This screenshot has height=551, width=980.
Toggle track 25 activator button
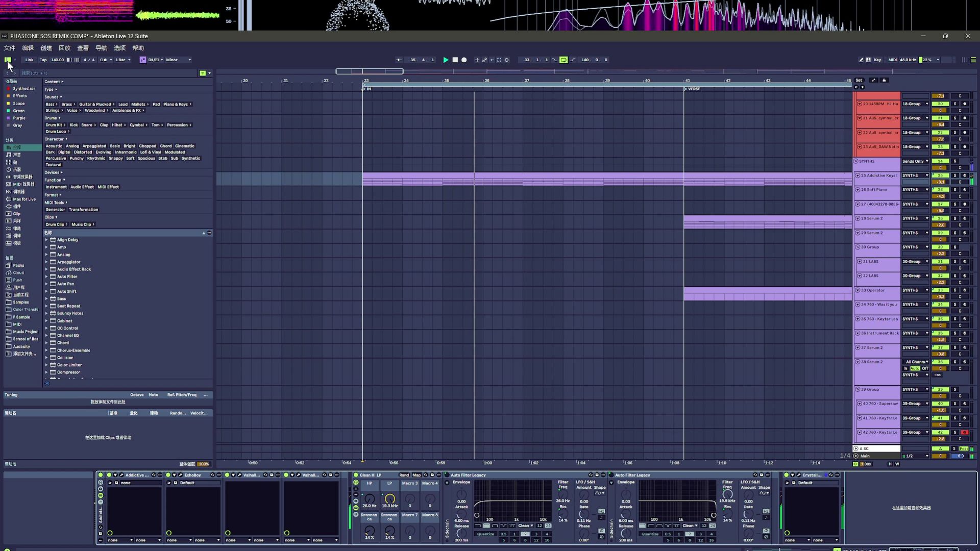pos(940,176)
